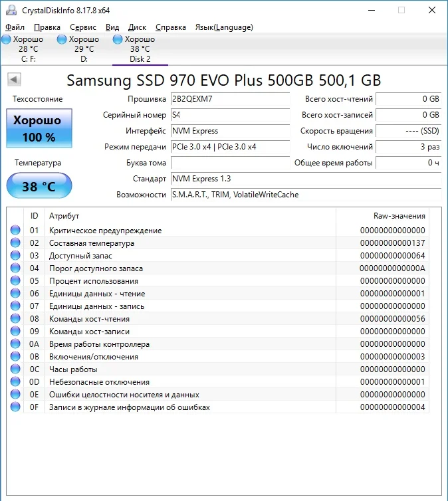
Task: Click the Всего хост-чтений value 0 GB
Action: tap(408, 99)
